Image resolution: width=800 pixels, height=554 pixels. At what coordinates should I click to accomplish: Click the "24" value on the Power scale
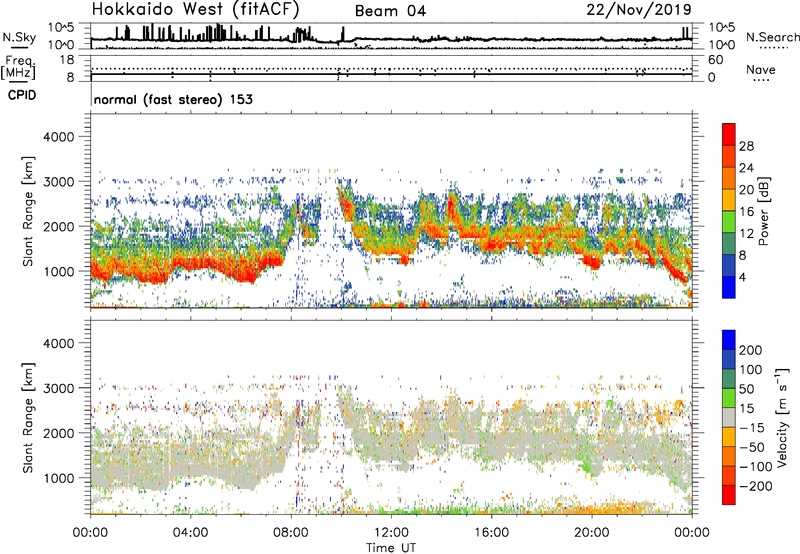point(746,168)
